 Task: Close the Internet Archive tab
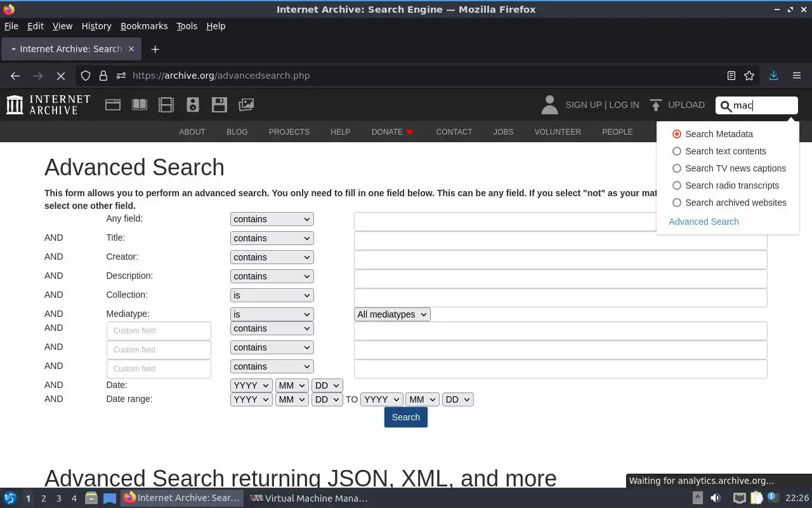tap(131, 49)
